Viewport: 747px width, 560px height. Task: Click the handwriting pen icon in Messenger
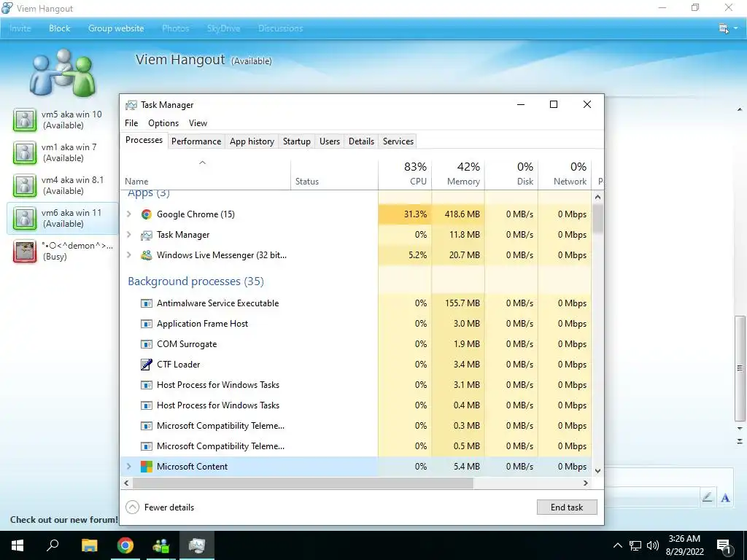click(708, 497)
